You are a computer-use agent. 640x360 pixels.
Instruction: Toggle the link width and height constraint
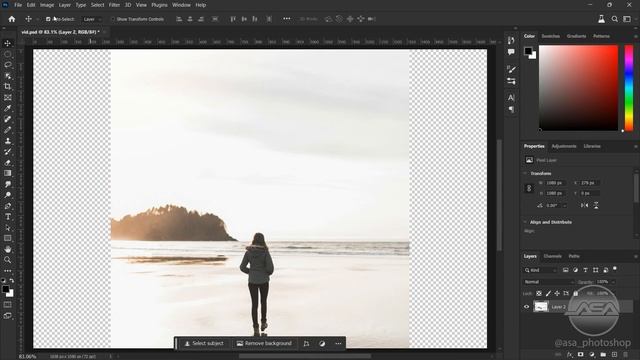[x=529, y=188]
